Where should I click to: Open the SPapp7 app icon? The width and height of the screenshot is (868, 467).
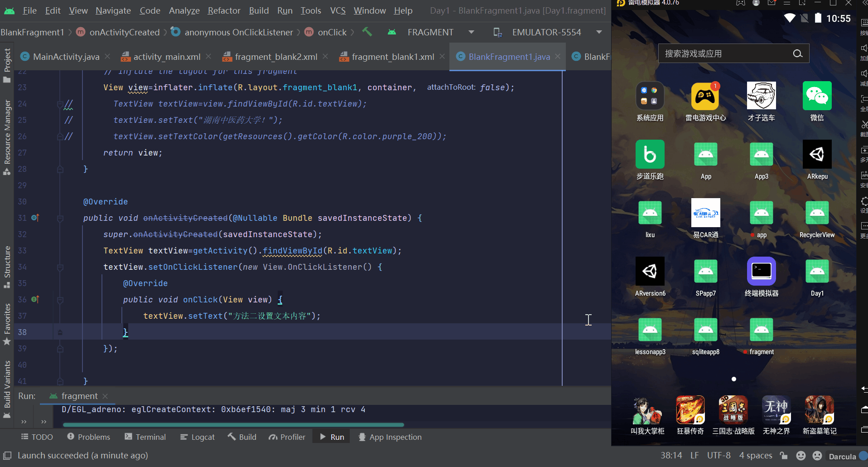[705, 271]
